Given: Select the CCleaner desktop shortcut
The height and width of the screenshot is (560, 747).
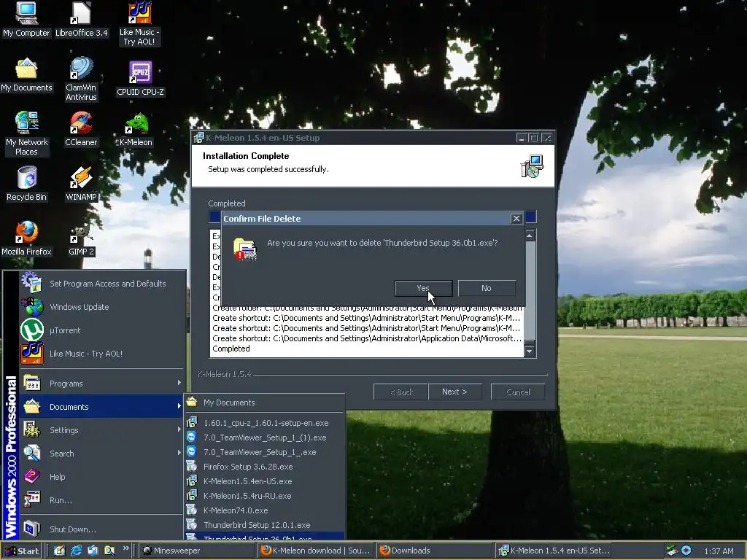Looking at the screenshot, I should point(81,129).
